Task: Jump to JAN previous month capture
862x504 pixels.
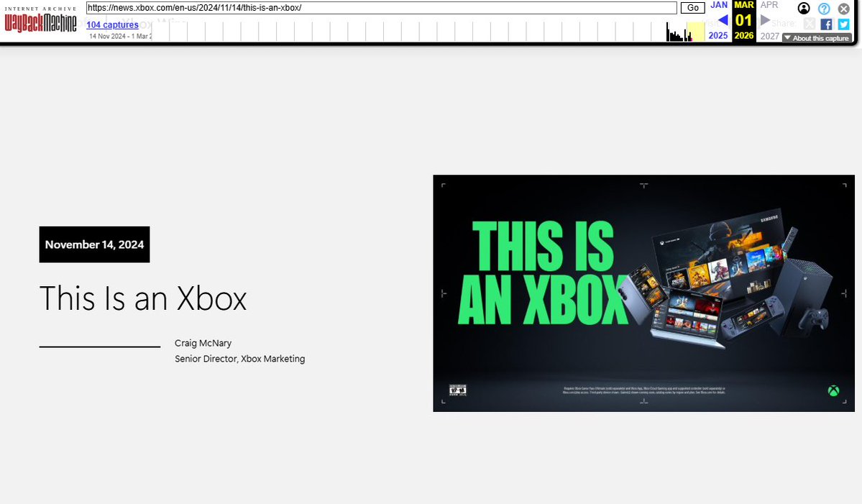Action: [x=718, y=5]
